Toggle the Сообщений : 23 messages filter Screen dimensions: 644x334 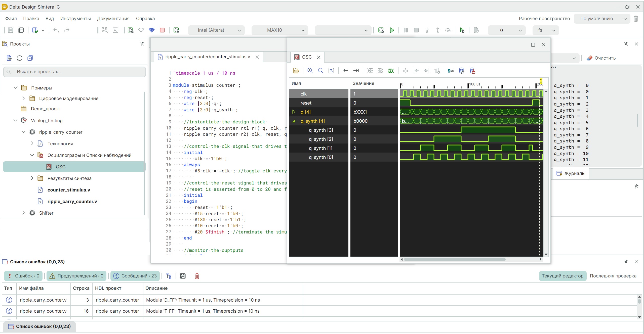pos(135,276)
